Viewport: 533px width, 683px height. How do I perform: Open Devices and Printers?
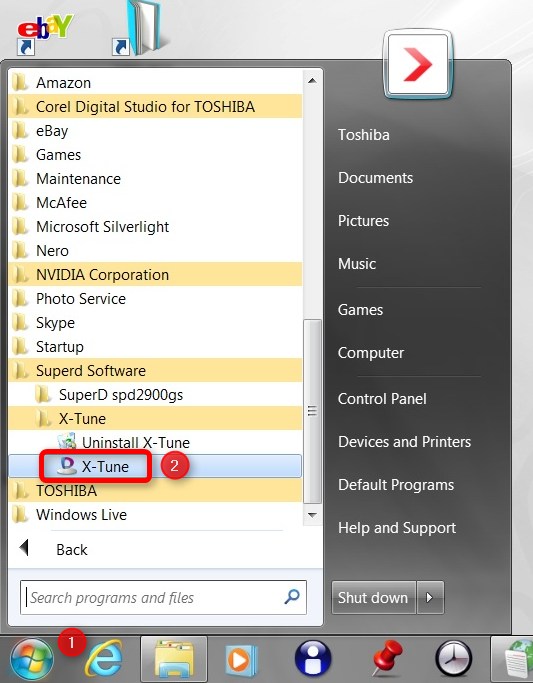405,442
